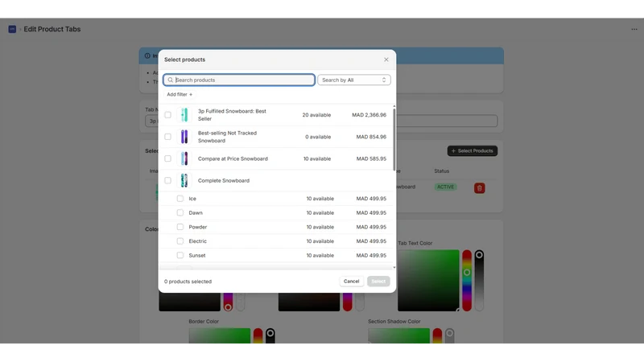This screenshot has width=644, height=362.
Task: Check the 3p Fulfilled Snowboard checkbox
Action: point(168,115)
